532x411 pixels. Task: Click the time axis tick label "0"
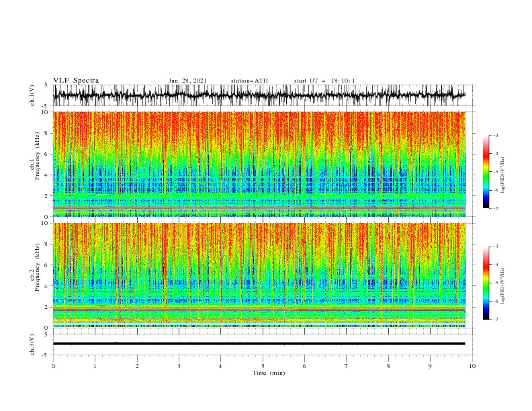[53, 366]
